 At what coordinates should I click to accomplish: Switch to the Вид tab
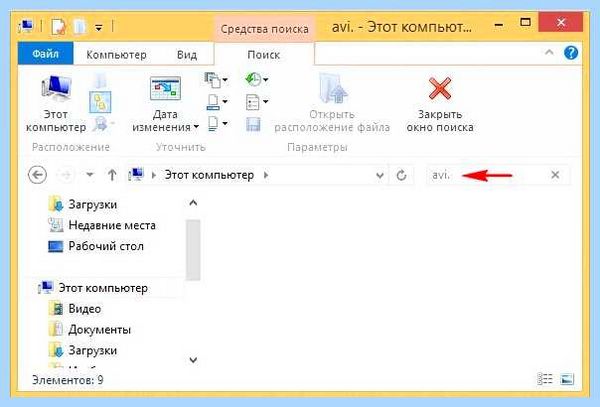(x=187, y=55)
